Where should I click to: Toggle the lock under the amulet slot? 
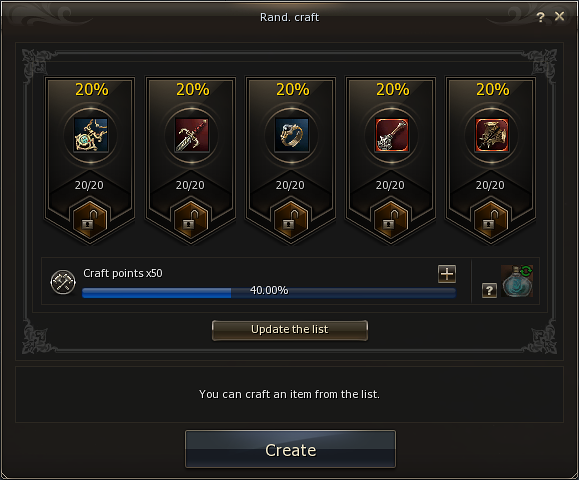[x=90, y=221]
